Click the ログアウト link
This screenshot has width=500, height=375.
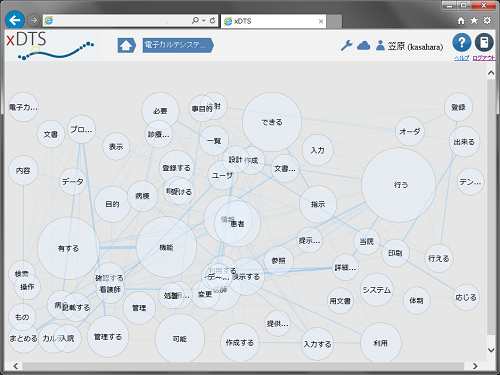(484, 58)
